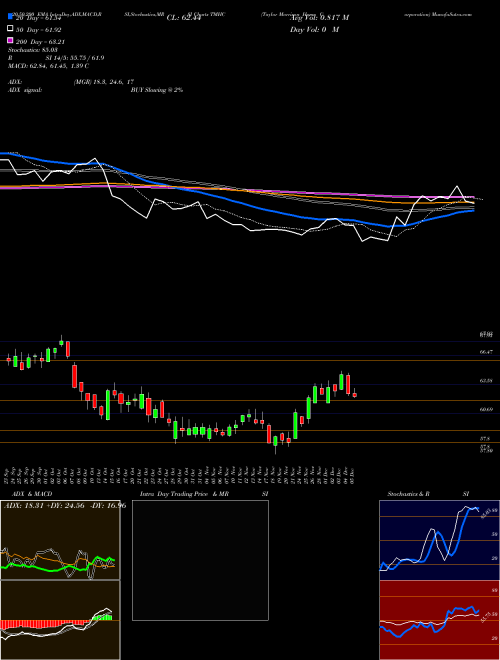This screenshot has width=500, height=660.
Task: Click the 'ADX signal:' label
Action: tap(25, 90)
